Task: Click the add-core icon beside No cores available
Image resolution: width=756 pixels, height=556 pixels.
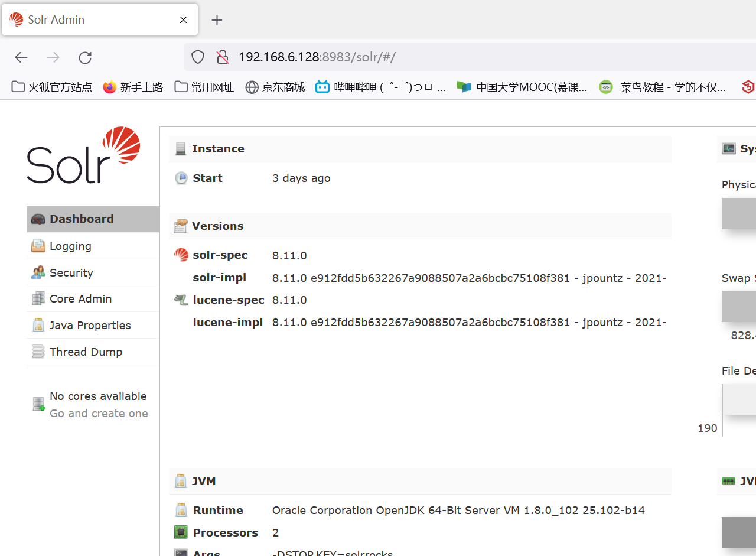Action: click(x=38, y=404)
